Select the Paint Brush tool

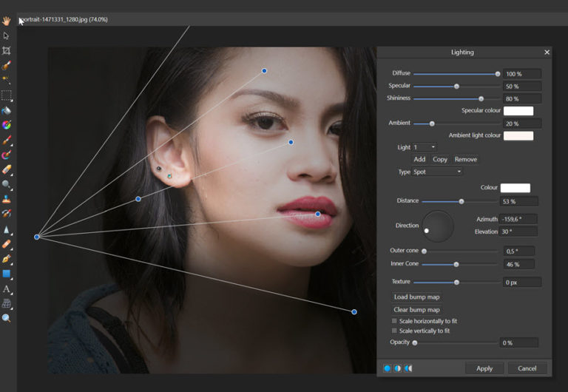click(x=6, y=140)
